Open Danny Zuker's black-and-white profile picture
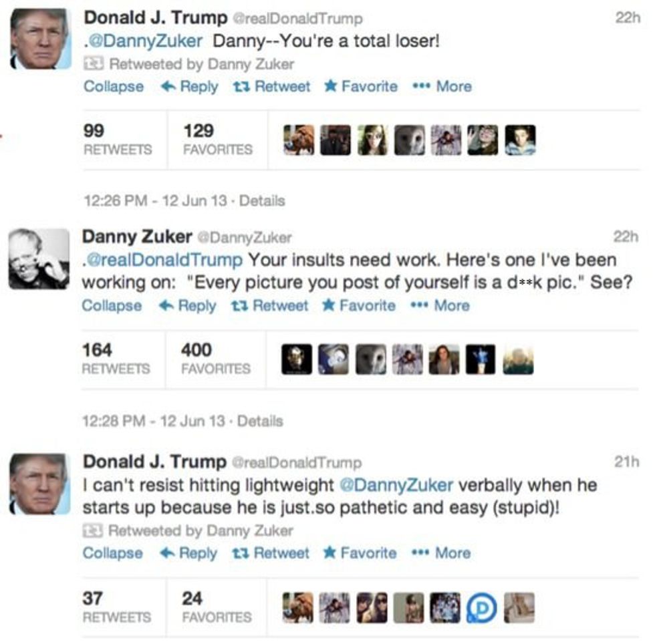 [39, 259]
